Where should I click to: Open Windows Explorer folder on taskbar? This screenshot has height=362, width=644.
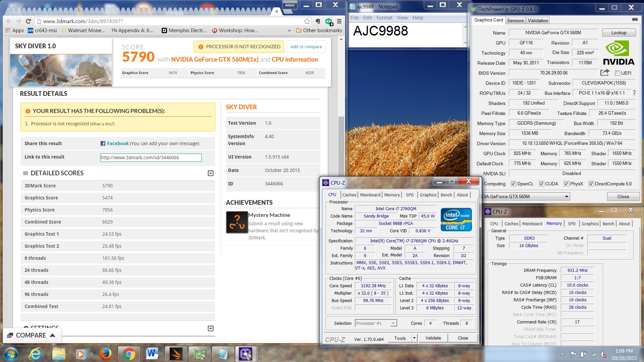pos(59,354)
